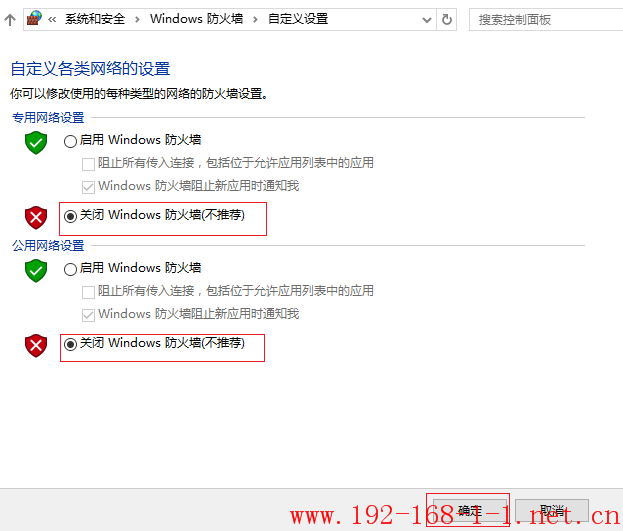Click the 取消 button
Image resolution: width=623 pixels, height=531 pixels.
point(552,511)
